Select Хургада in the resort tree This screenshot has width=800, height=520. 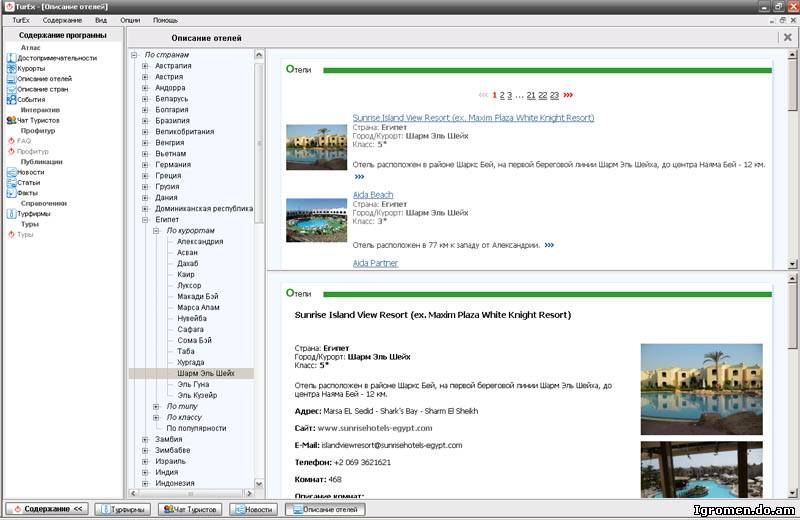coord(191,362)
